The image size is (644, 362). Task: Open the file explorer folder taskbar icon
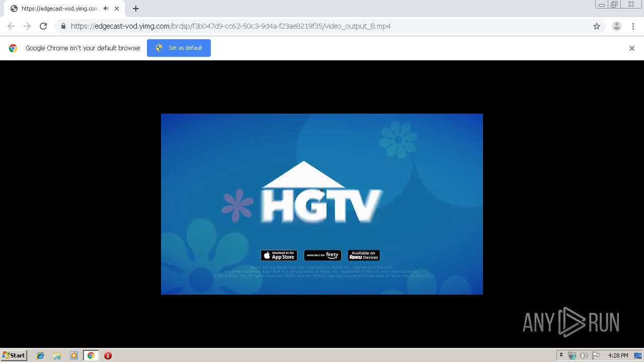coord(57,355)
